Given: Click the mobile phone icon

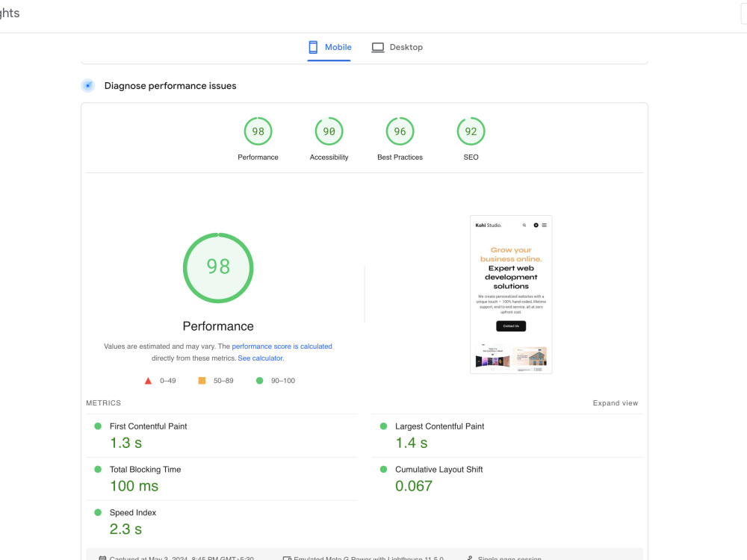Looking at the screenshot, I should (x=313, y=47).
